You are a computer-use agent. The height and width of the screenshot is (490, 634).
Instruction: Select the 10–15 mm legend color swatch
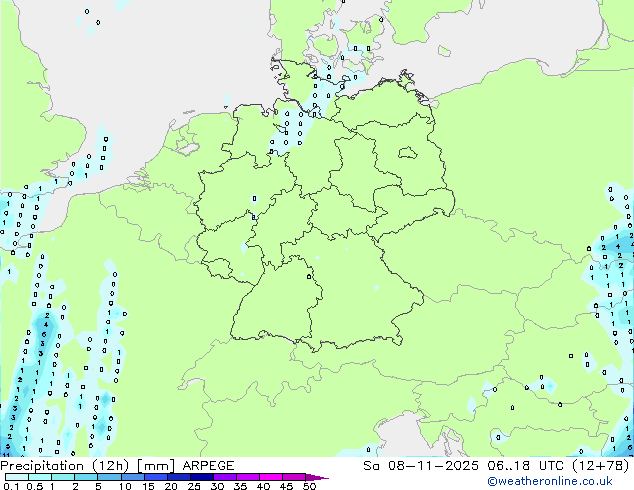click(133, 477)
